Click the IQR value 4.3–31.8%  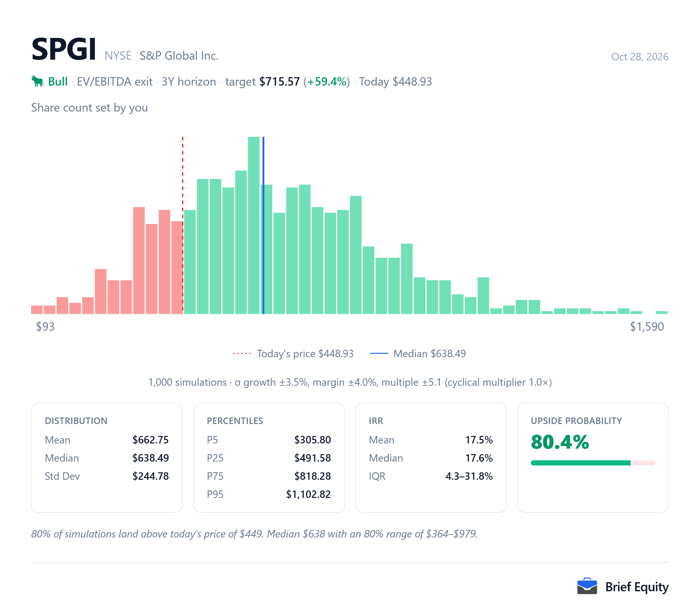click(469, 476)
